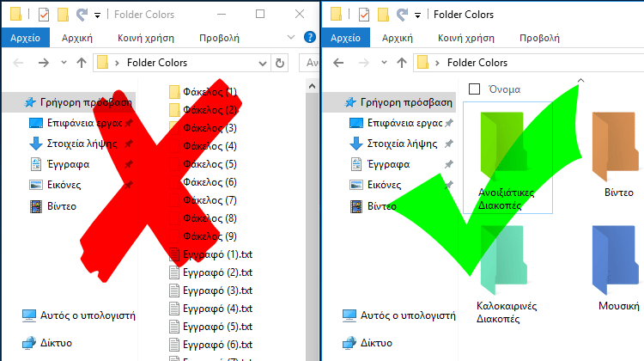
Task: Expand the address bar history dropdown in the left window
Action: click(261, 63)
